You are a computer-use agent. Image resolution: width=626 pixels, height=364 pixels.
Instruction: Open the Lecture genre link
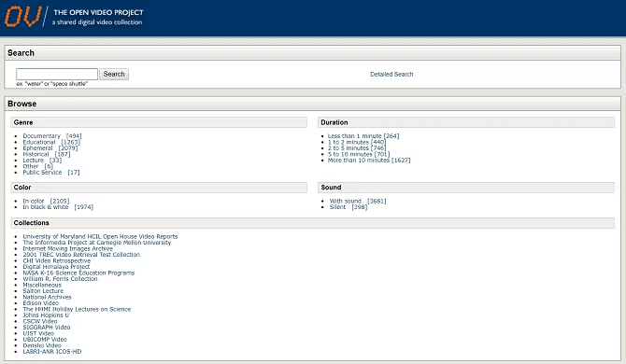33,160
